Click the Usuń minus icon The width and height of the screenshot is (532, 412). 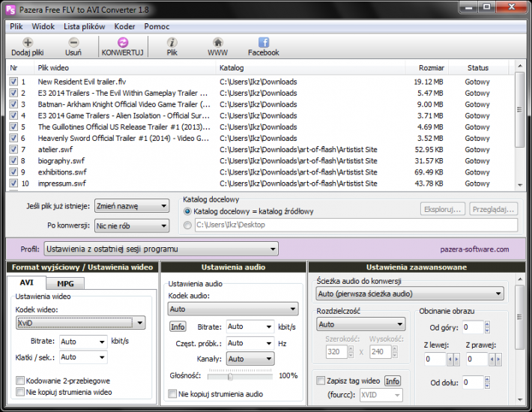(73, 43)
